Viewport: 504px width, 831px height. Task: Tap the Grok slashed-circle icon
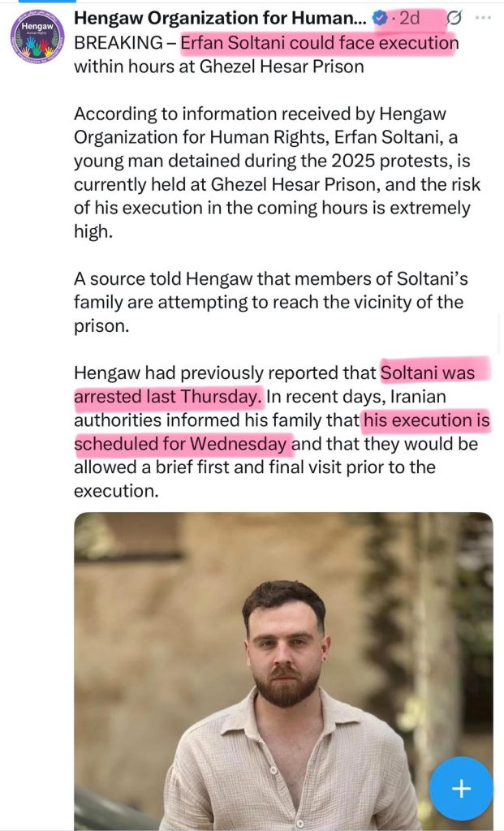click(454, 18)
